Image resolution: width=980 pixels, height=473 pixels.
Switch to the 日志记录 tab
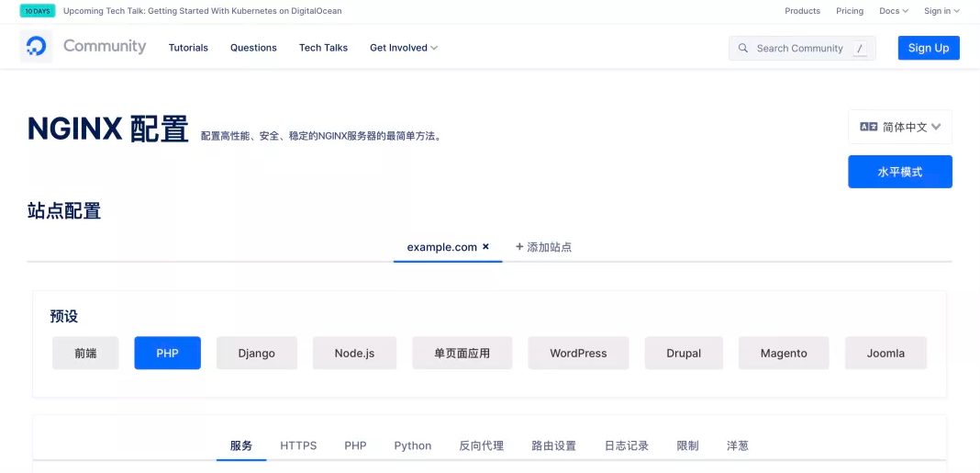click(626, 445)
